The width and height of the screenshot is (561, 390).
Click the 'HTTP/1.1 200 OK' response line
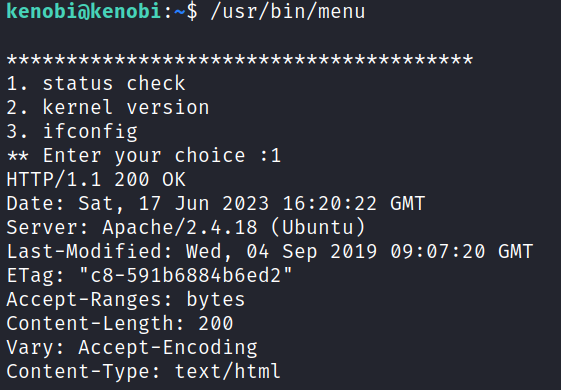pos(96,179)
